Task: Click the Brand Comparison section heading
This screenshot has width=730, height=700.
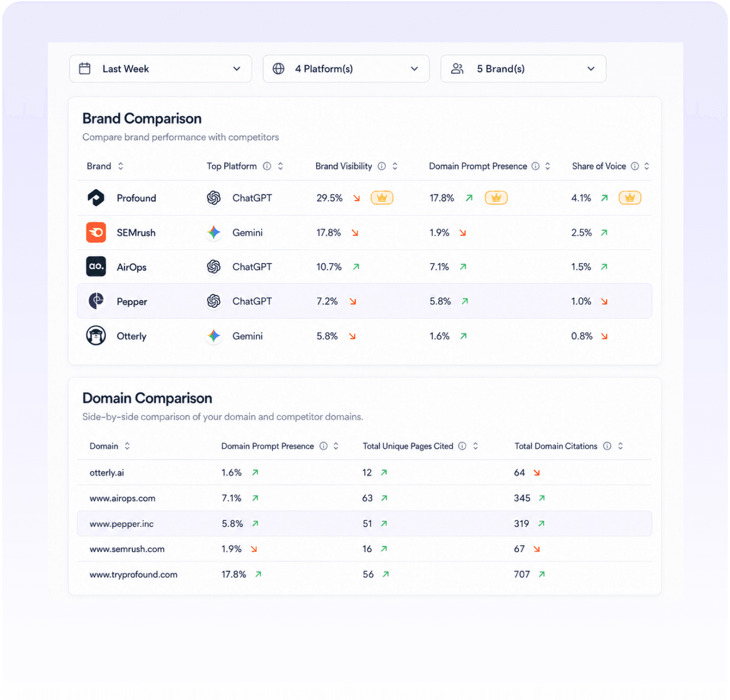Action: [142, 118]
